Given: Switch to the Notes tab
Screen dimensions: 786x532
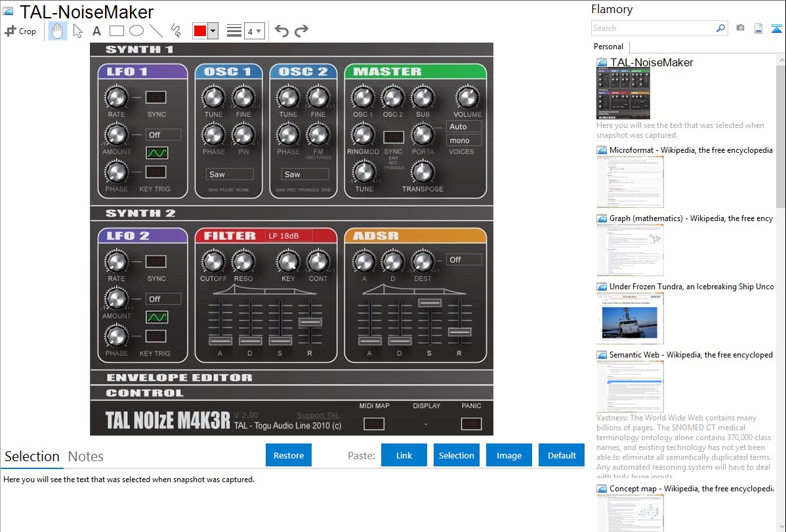Looking at the screenshot, I should tap(86, 457).
